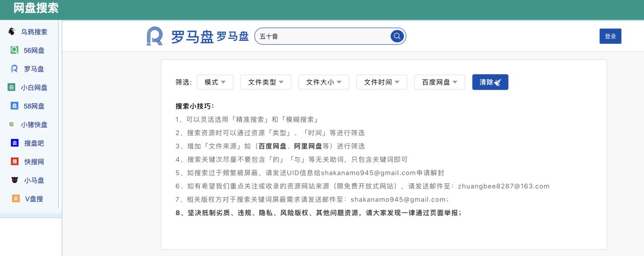Open the 文件类型 dropdown
Image resolution: width=644 pixels, height=256 pixels.
tap(266, 82)
